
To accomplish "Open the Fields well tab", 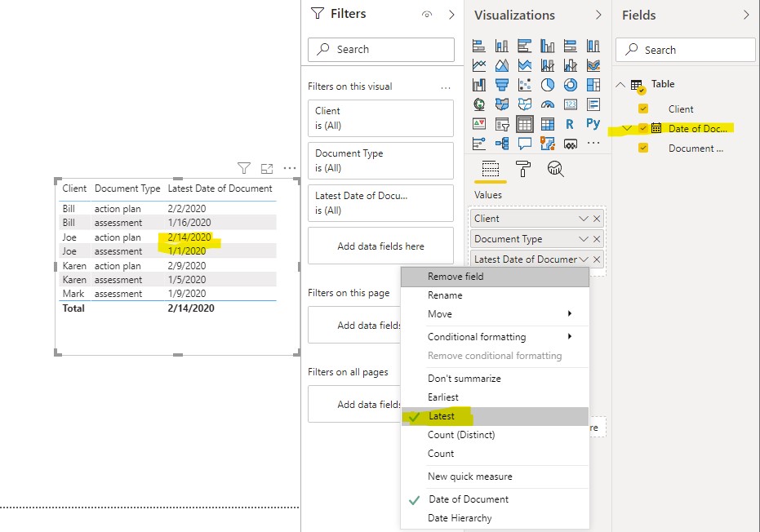I will (x=490, y=169).
